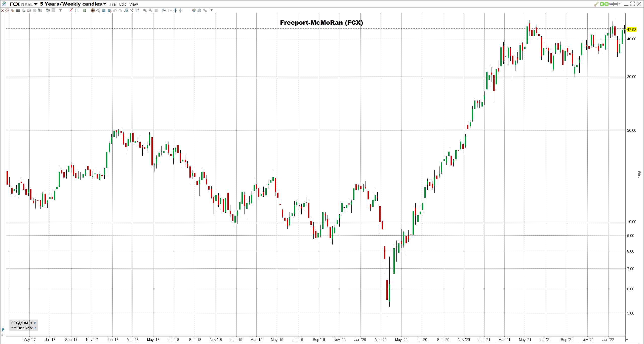The height and width of the screenshot is (344, 644).
Task: Open the chart application icon at top-left
Action: pyautogui.click(x=4, y=4)
